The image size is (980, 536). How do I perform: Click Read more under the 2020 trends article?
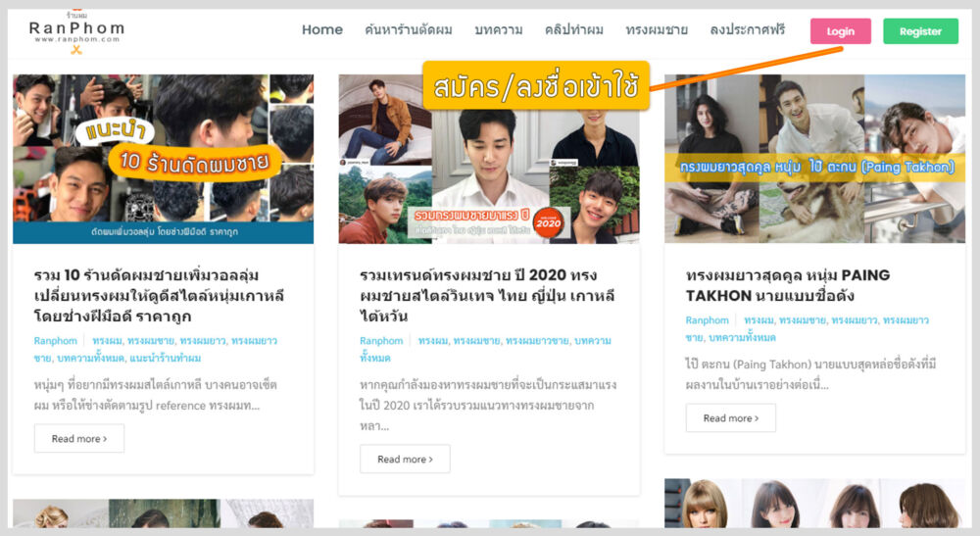405,459
